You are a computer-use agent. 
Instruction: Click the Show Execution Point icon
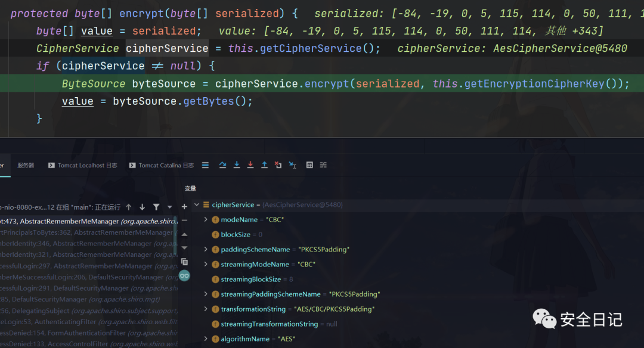coord(205,165)
